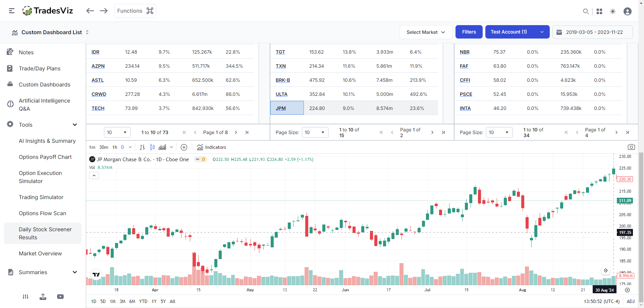644x308 pixels.
Task: Select the 1Y chart range
Action: 154,301
